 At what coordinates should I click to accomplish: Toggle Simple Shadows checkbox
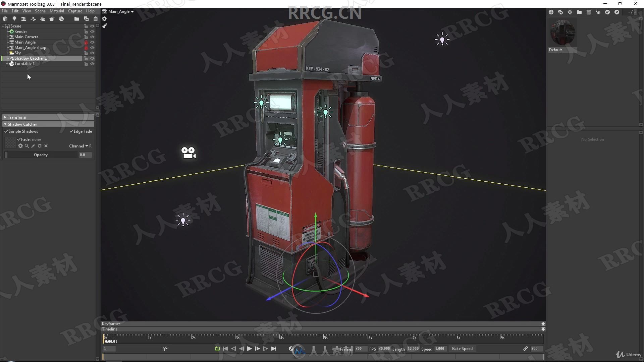[7, 131]
